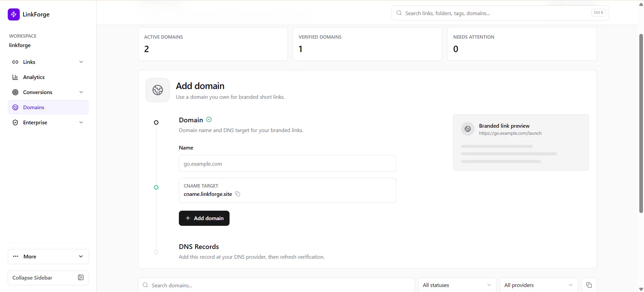Click the green check icon next to Domain
Image resolution: width=644 pixels, height=292 pixels.
click(x=209, y=120)
